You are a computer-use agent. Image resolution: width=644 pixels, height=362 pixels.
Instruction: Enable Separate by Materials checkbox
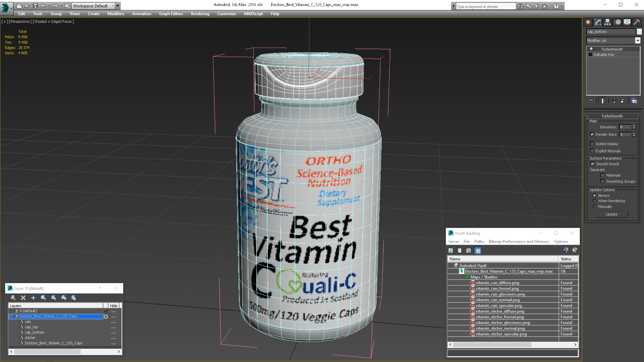(x=602, y=175)
